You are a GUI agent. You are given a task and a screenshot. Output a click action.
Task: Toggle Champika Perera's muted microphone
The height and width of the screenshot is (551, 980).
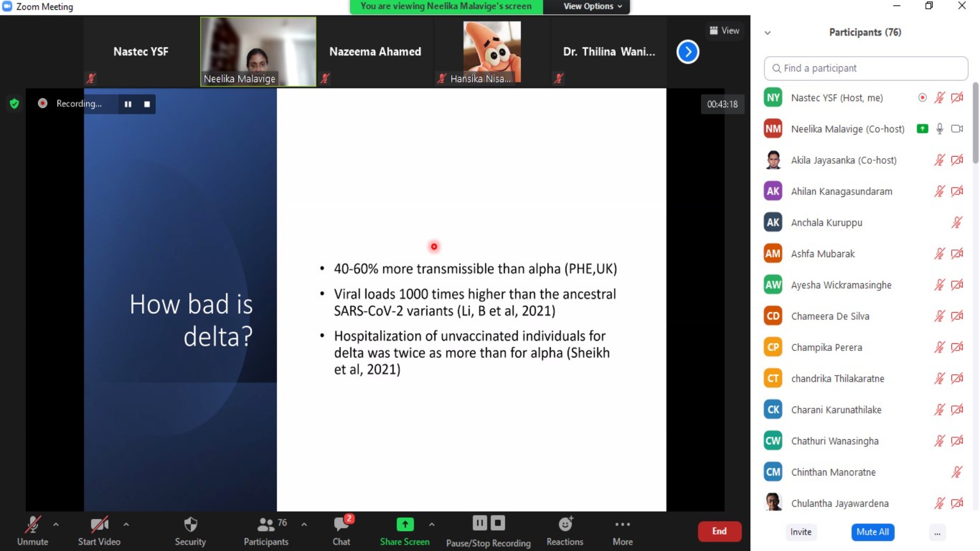tap(939, 347)
